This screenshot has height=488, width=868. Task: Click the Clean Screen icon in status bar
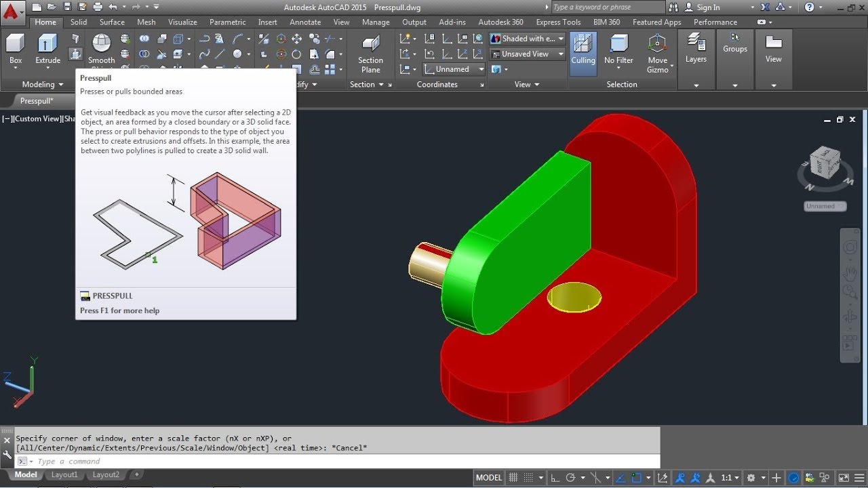(844, 478)
